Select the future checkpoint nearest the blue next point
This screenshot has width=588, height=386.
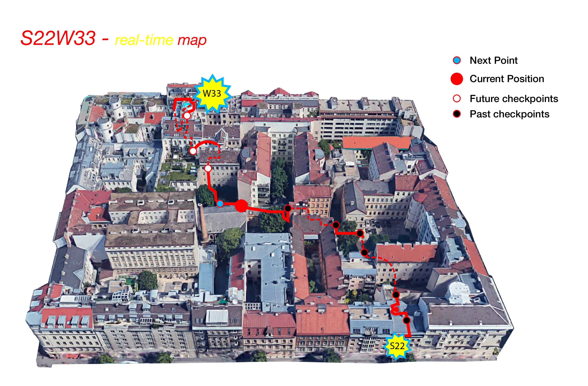point(208,169)
